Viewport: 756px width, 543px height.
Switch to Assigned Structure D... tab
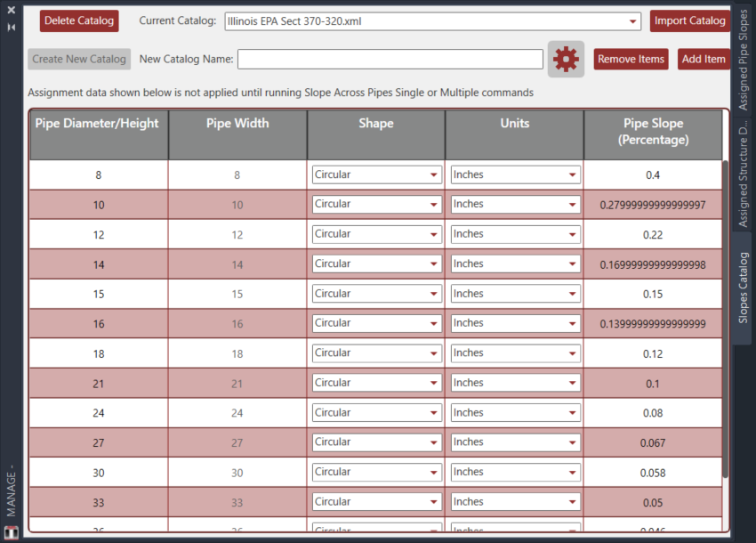[x=743, y=174]
